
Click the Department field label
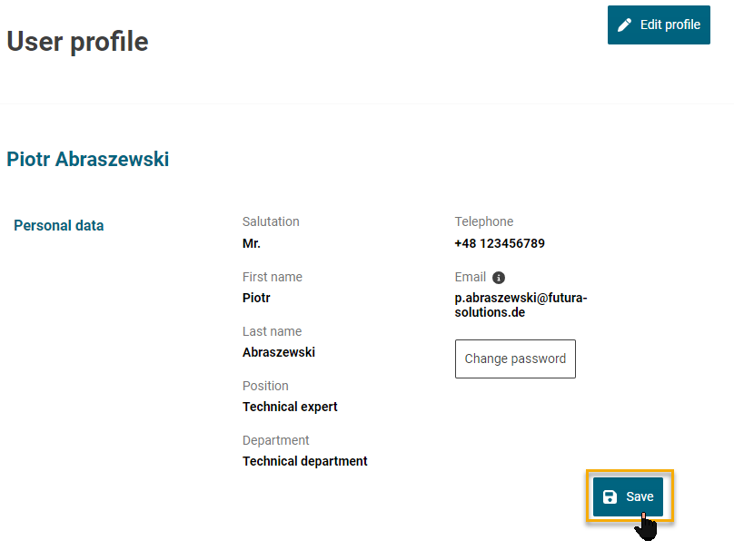(x=276, y=440)
